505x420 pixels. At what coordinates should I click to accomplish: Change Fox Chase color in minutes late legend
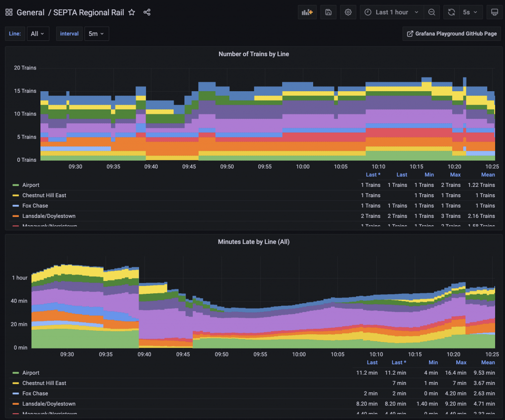(x=15, y=393)
